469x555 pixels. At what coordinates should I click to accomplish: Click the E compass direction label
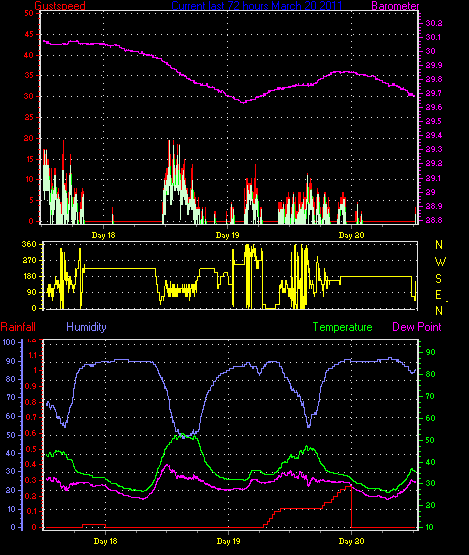pyautogui.click(x=438, y=295)
